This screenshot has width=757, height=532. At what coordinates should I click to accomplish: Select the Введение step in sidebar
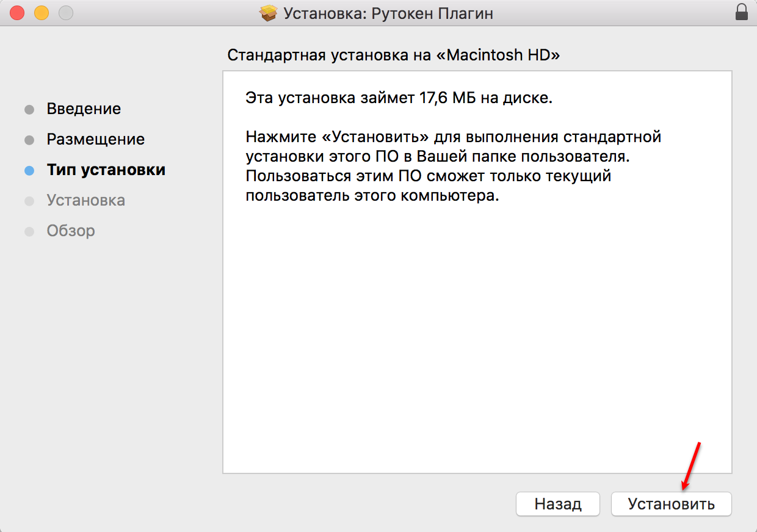tap(84, 109)
